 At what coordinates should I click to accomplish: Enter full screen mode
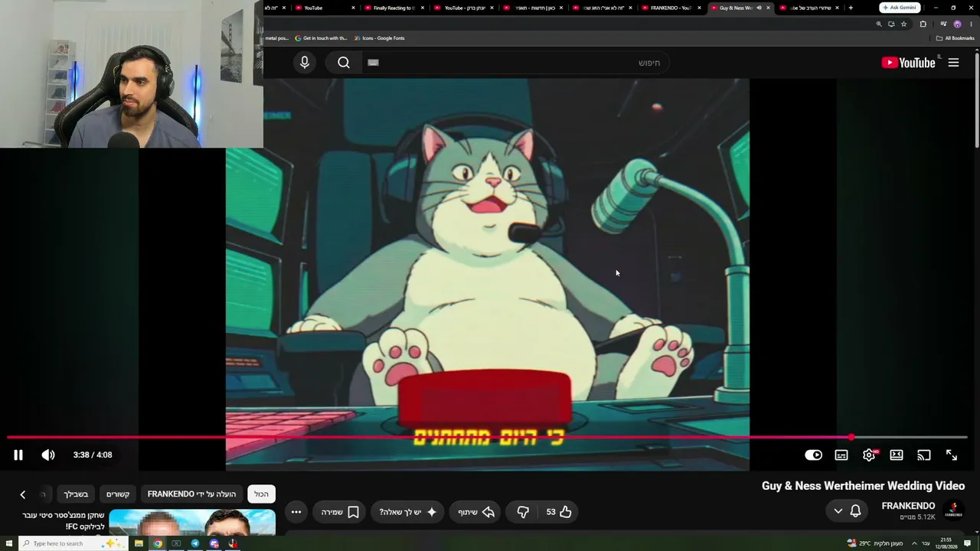pyautogui.click(x=952, y=455)
